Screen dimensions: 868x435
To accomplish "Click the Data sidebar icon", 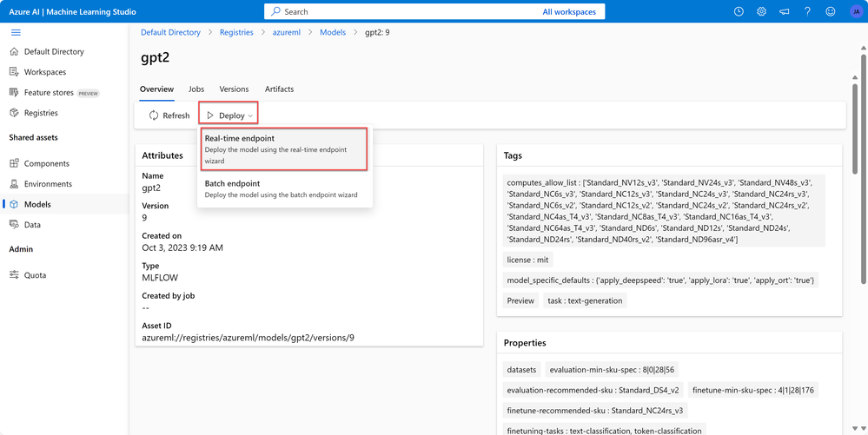I will [x=15, y=225].
